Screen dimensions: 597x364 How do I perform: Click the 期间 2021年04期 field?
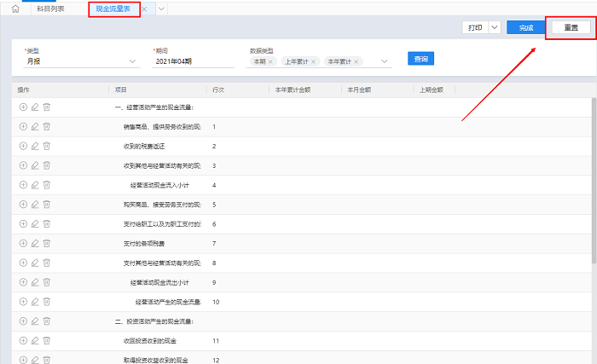point(192,61)
